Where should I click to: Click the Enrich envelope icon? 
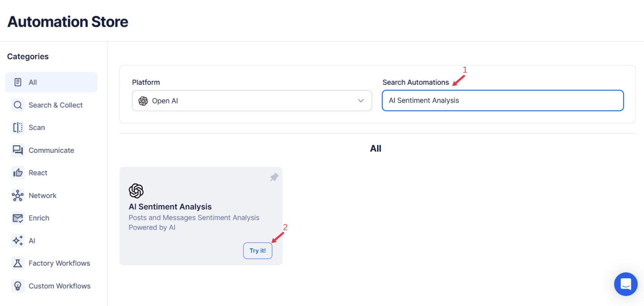(x=18, y=218)
